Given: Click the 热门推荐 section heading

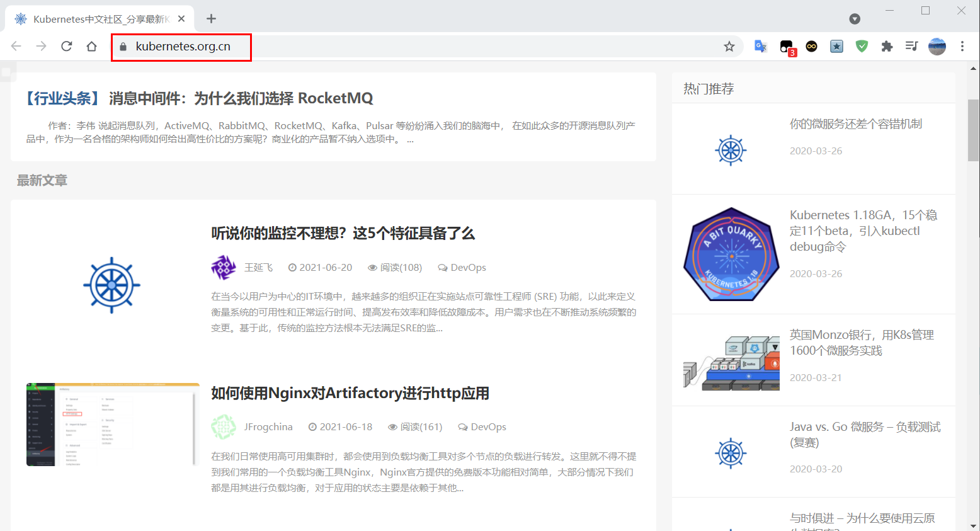Looking at the screenshot, I should (x=709, y=89).
